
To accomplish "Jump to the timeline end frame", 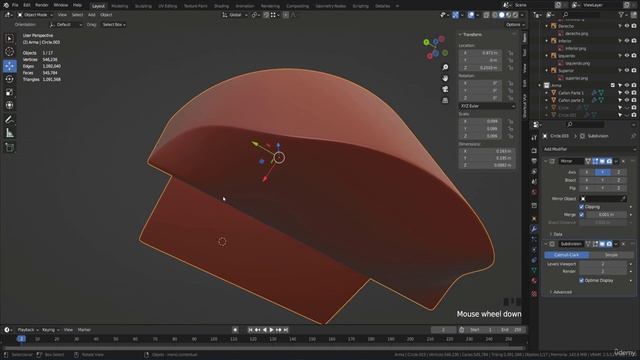I will tap(286, 330).
